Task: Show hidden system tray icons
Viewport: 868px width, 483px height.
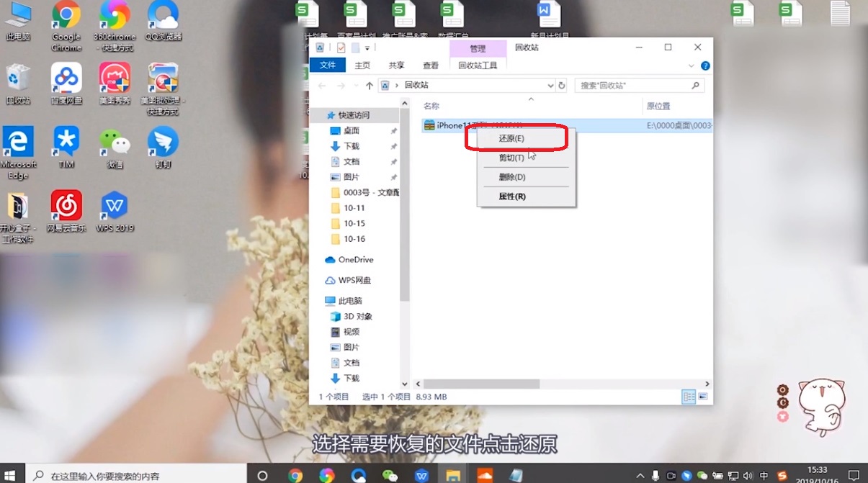Action: pos(640,476)
